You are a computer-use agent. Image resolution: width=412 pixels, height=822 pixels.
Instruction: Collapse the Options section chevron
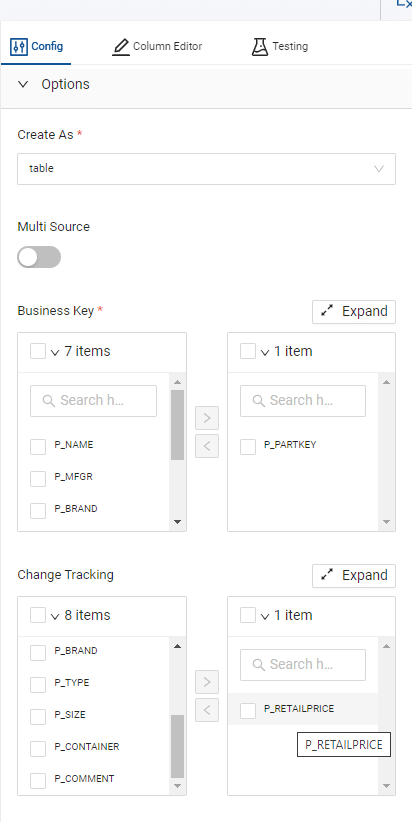pos(23,84)
